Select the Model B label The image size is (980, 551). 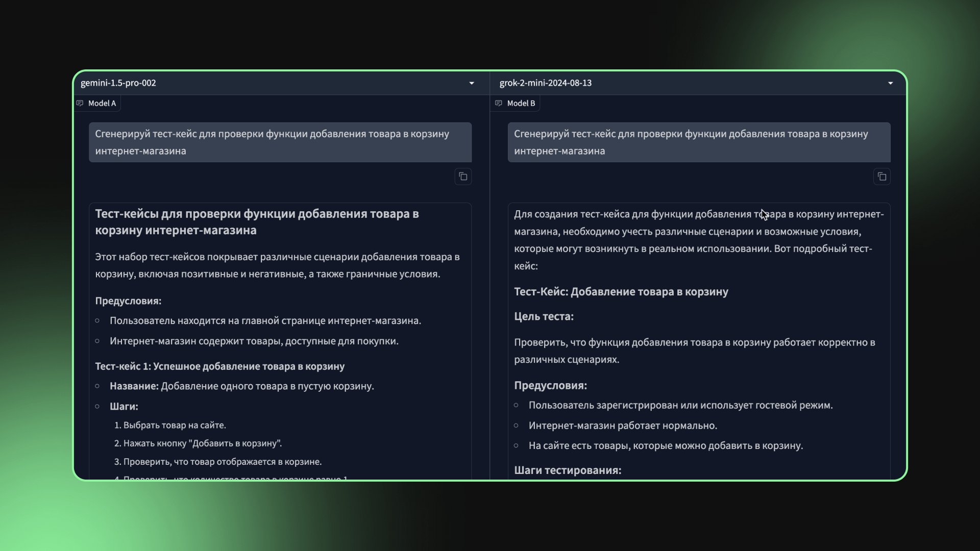(x=521, y=103)
